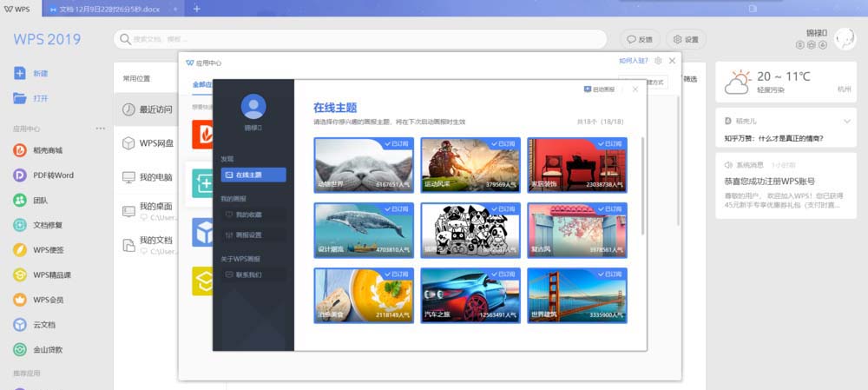
Task: Click the online themes list scrollbar
Action: [642, 186]
